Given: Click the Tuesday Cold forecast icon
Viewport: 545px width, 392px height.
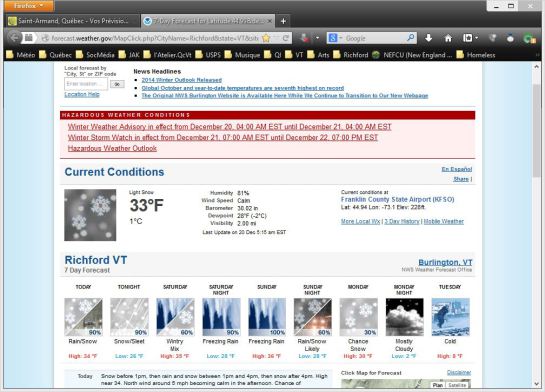Looking at the screenshot, I should coord(450,317).
